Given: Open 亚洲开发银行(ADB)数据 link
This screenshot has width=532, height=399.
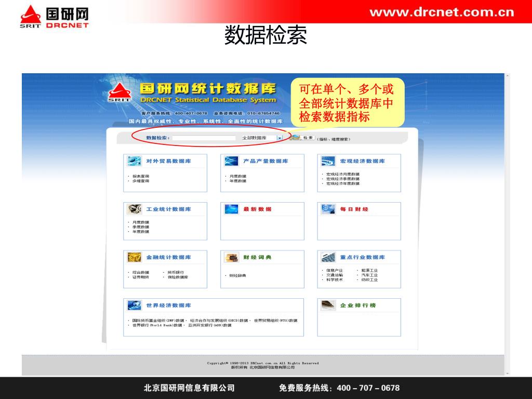Looking at the screenshot, I should (x=210, y=325).
